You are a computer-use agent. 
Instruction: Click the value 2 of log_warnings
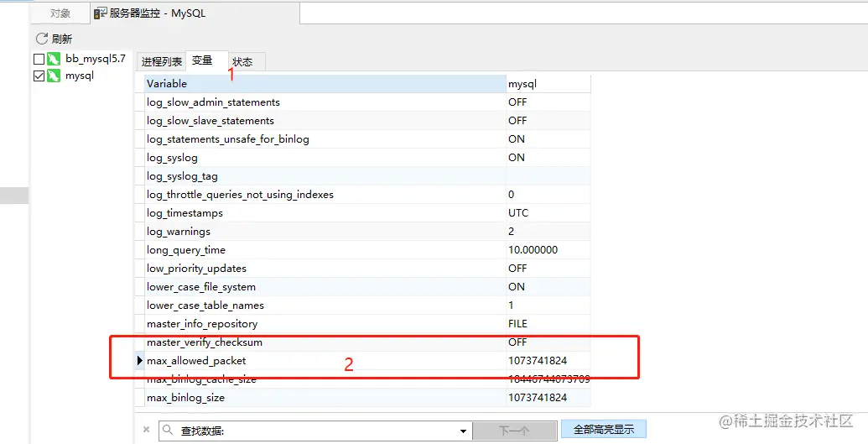click(x=511, y=231)
